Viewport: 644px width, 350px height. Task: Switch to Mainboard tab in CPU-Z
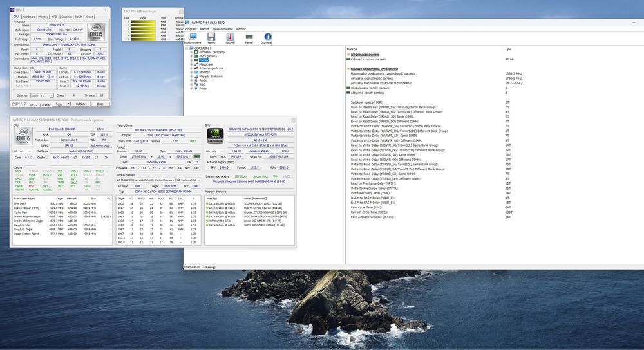click(x=29, y=17)
